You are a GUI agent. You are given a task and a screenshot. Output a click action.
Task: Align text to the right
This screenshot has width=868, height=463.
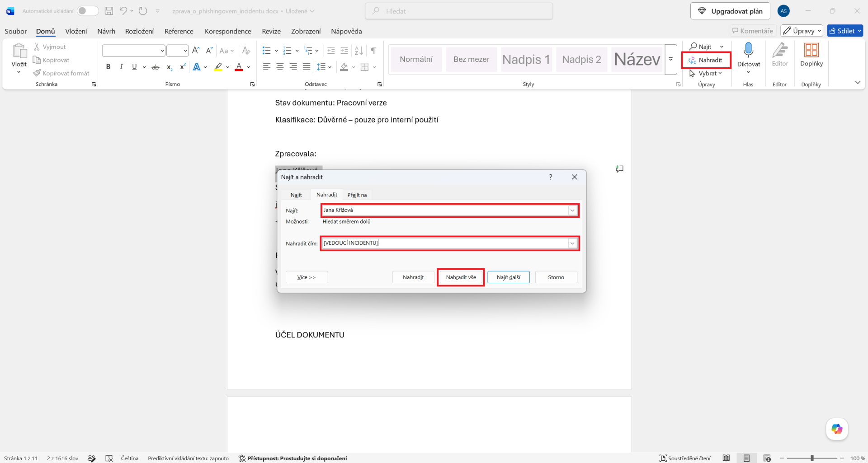tap(293, 67)
